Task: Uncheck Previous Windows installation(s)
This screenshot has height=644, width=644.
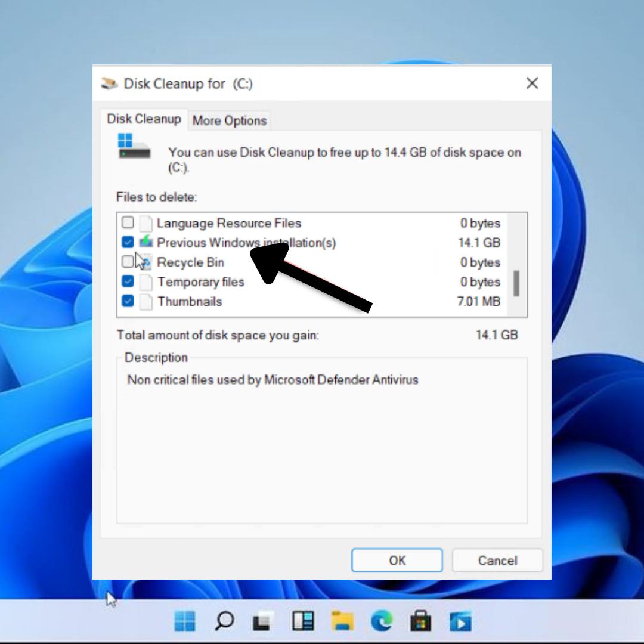Action: point(127,242)
